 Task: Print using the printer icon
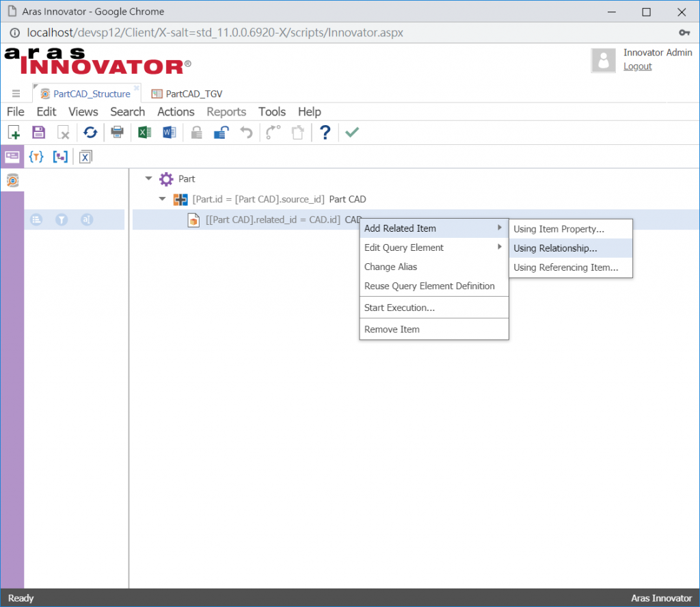point(117,132)
